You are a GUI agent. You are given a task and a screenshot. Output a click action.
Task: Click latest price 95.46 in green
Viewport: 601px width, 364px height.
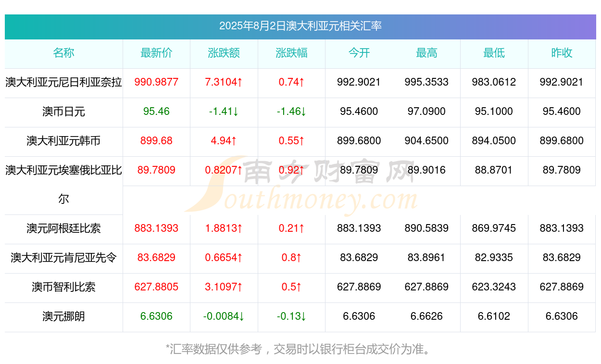(156, 112)
